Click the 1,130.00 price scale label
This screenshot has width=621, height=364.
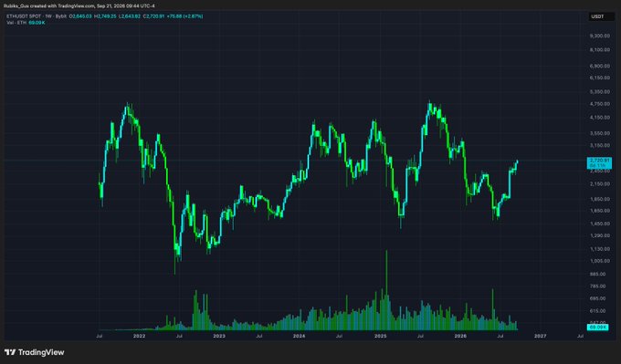pyautogui.click(x=600, y=249)
